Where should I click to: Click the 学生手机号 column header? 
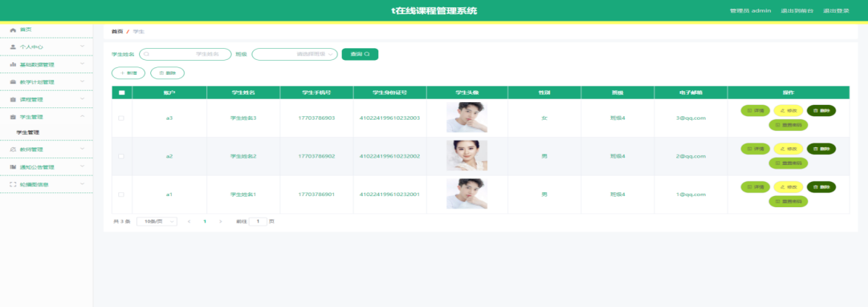pyautogui.click(x=316, y=93)
